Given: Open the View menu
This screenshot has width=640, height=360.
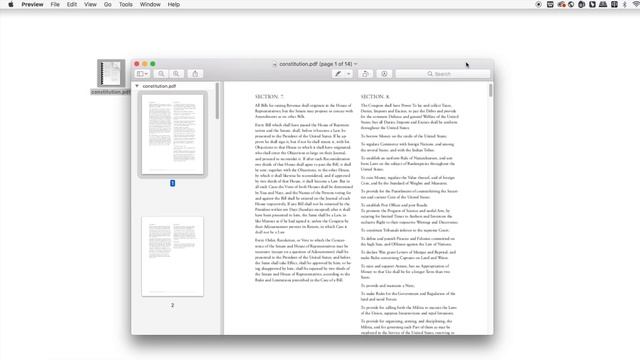Looking at the screenshot, I should (90, 4).
